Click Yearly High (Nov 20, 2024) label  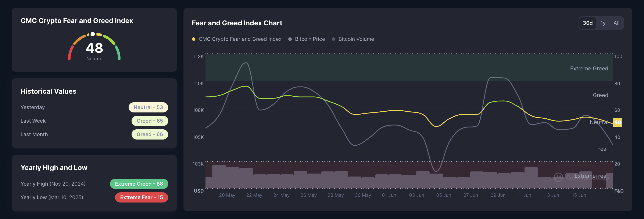click(53, 184)
